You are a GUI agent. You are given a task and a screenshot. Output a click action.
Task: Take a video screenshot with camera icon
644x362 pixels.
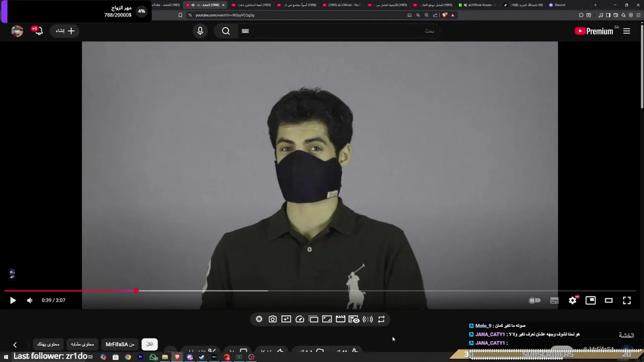tap(273, 319)
